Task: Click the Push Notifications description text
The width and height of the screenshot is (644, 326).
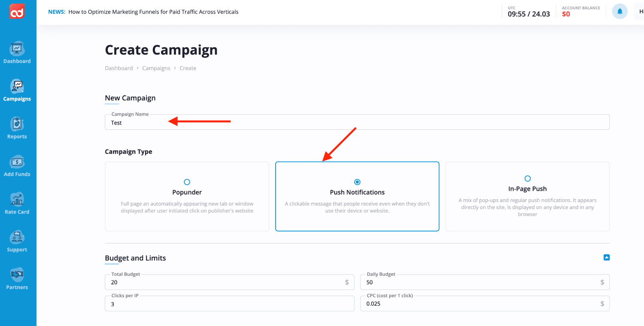Action: pyautogui.click(x=357, y=207)
